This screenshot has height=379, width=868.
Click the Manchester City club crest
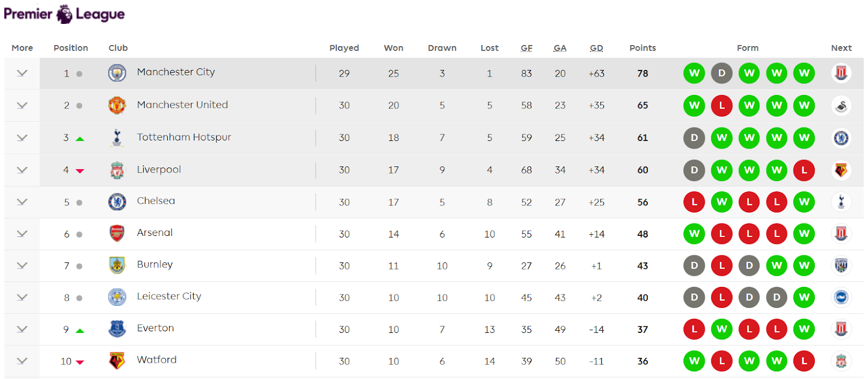pyautogui.click(x=117, y=73)
